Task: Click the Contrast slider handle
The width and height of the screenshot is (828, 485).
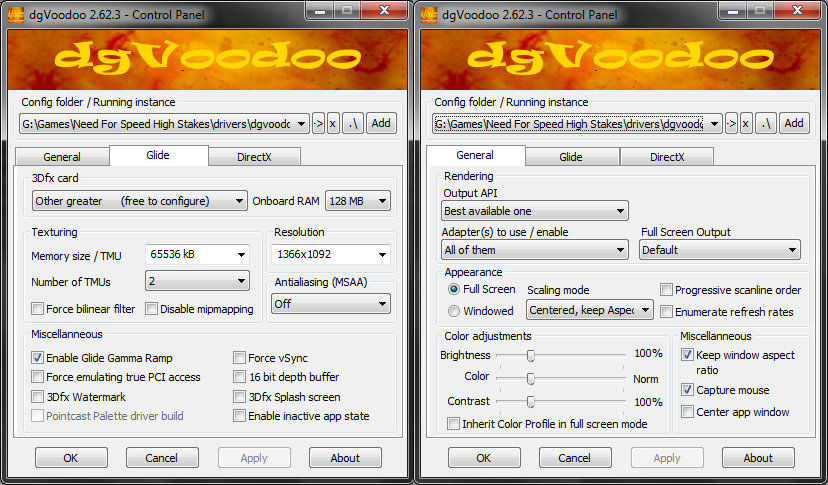Action: tap(531, 402)
